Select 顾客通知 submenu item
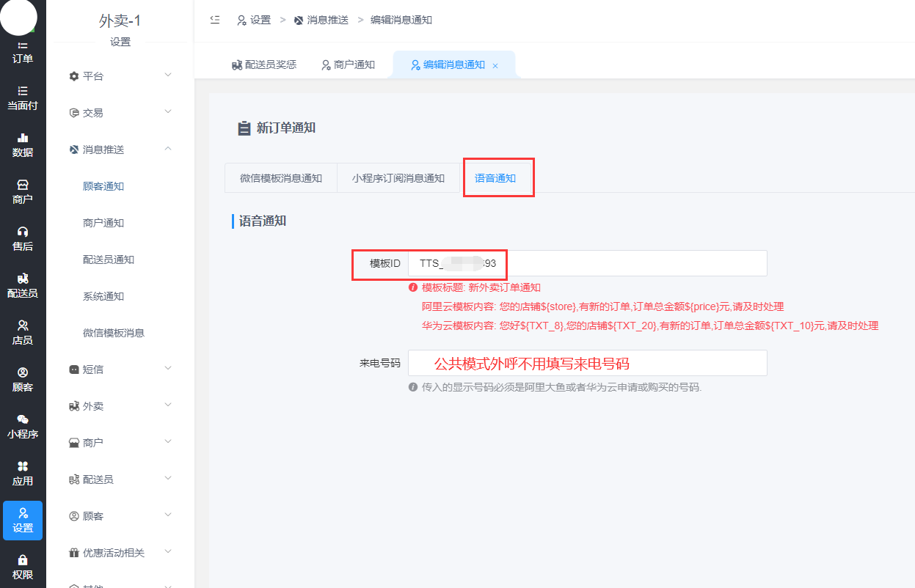 point(103,186)
